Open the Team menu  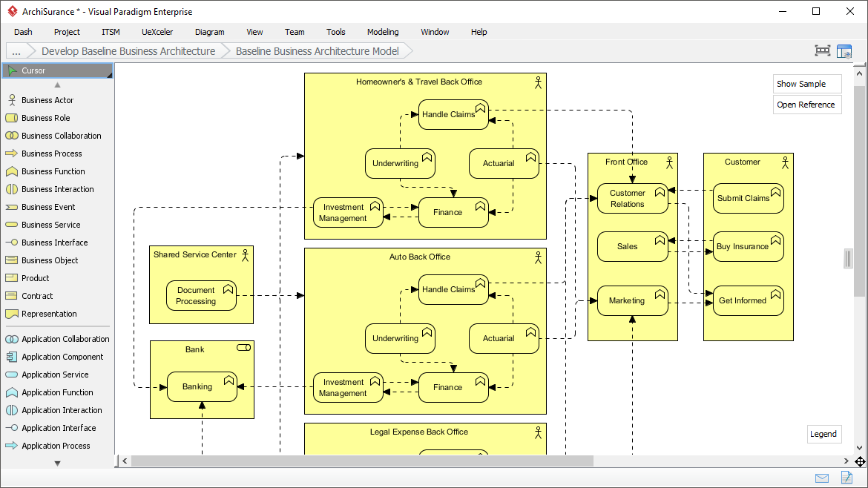295,32
